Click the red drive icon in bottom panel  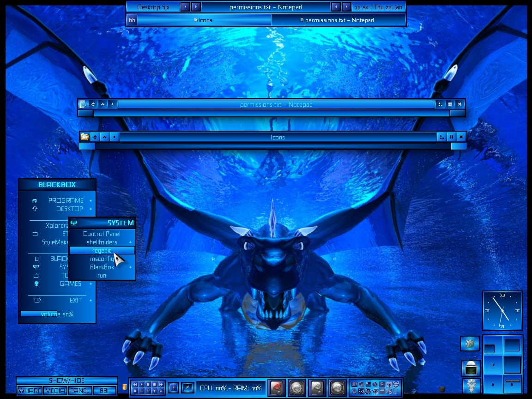coord(277,388)
